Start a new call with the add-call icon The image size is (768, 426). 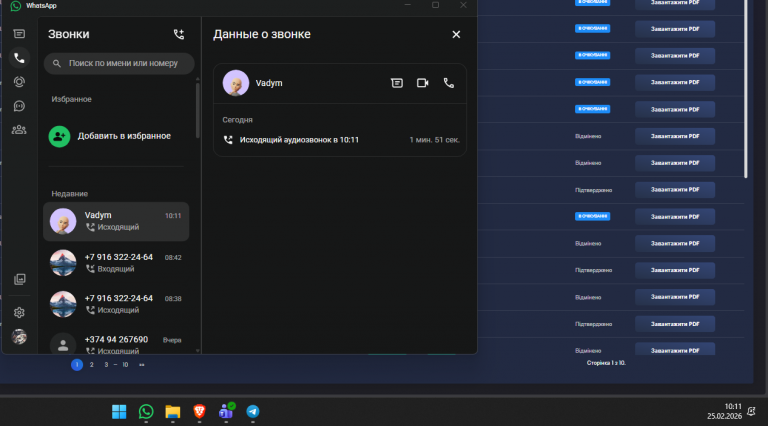179,34
